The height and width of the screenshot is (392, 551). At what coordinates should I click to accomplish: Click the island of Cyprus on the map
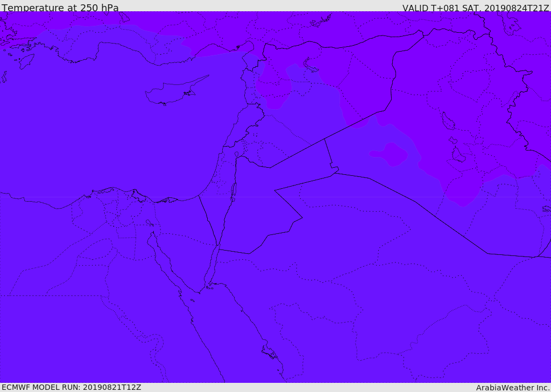[172, 91]
